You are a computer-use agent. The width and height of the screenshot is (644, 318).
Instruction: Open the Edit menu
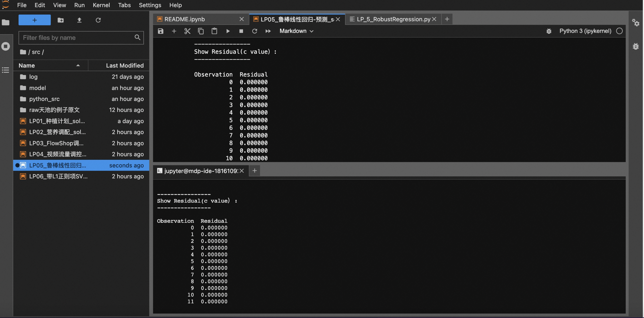click(40, 5)
